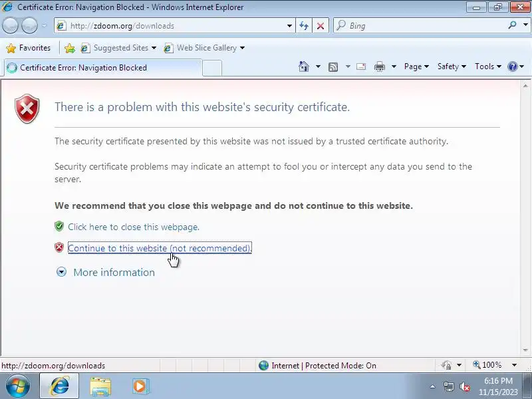Viewport: 532px width, 399px height.
Task: Click the scrollbar down arrow
Action: click(525, 350)
